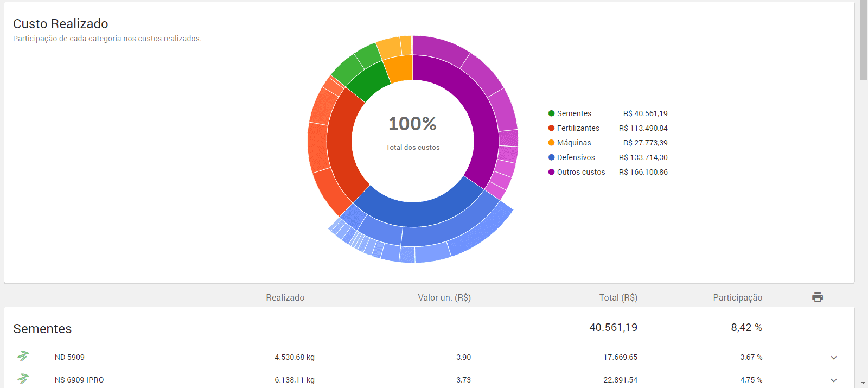Click the blue Defensivos legend dot
The image size is (868, 388).
point(551,157)
